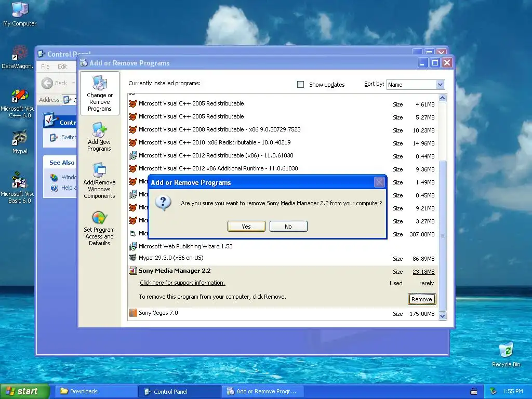Image resolution: width=532 pixels, height=399 pixels.
Task: Open File menu in Control Panel window
Action: [x=45, y=66]
